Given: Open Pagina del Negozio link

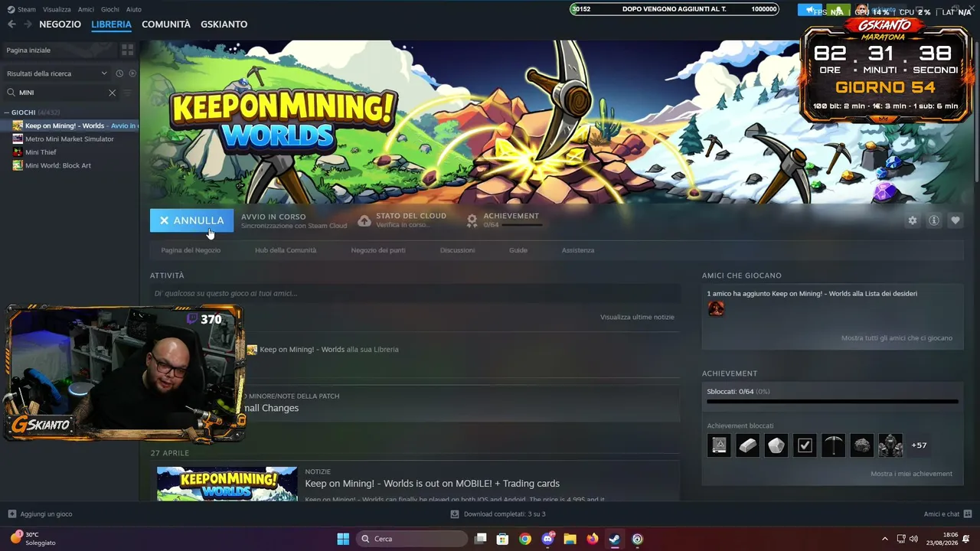Looking at the screenshot, I should point(191,250).
